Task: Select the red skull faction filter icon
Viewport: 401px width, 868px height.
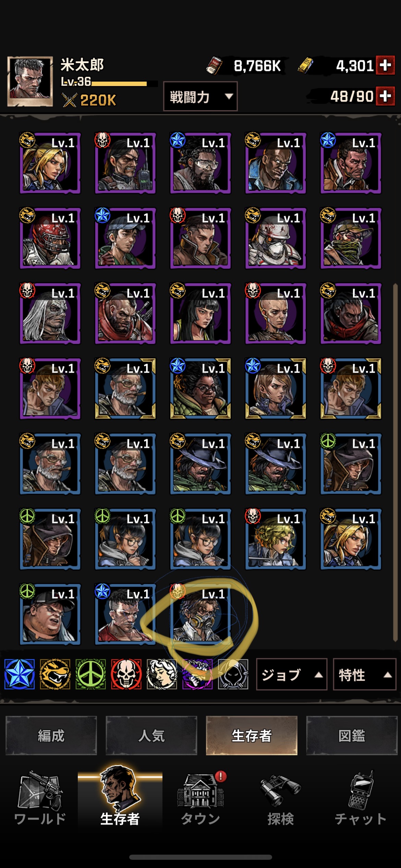Action: point(126,674)
